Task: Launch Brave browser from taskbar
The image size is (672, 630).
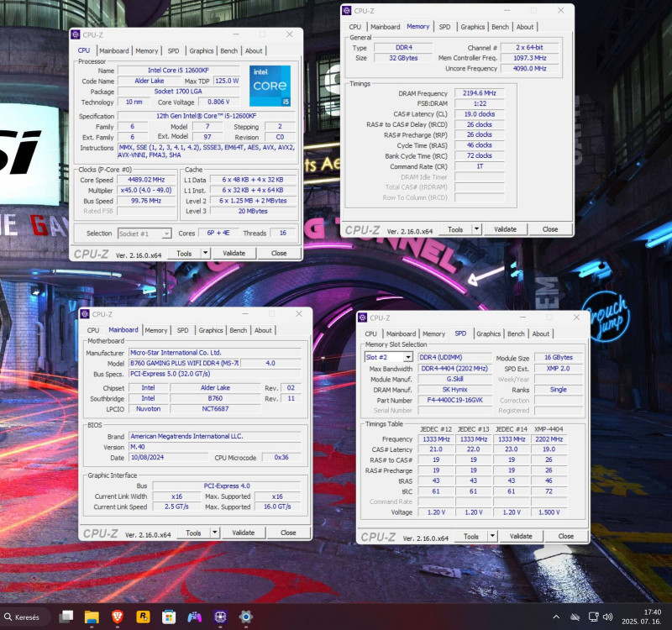Action: tap(117, 617)
